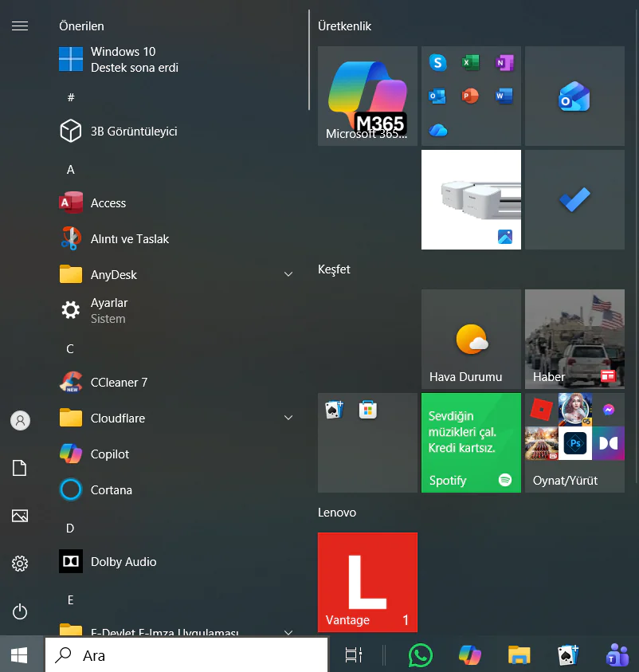Screen dimensions: 639x672
Task: Open Word from the Office tile group
Action: pyautogui.click(x=504, y=96)
